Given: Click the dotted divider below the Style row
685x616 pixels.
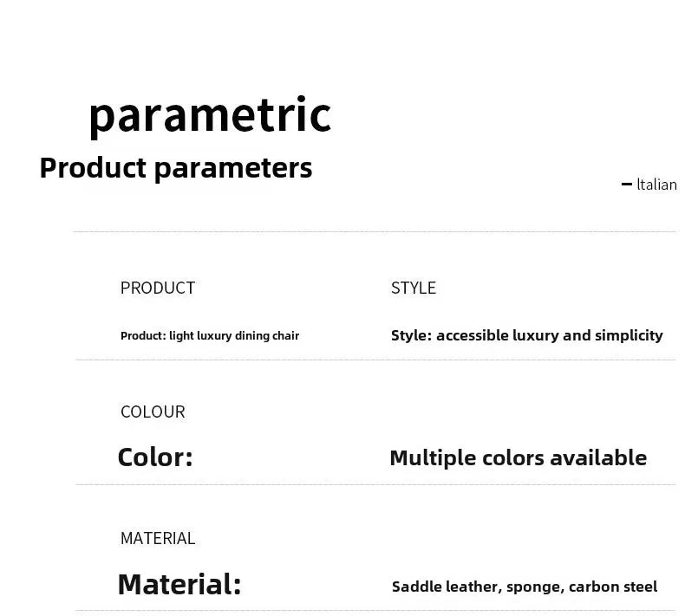Looking at the screenshot, I should tap(375, 360).
